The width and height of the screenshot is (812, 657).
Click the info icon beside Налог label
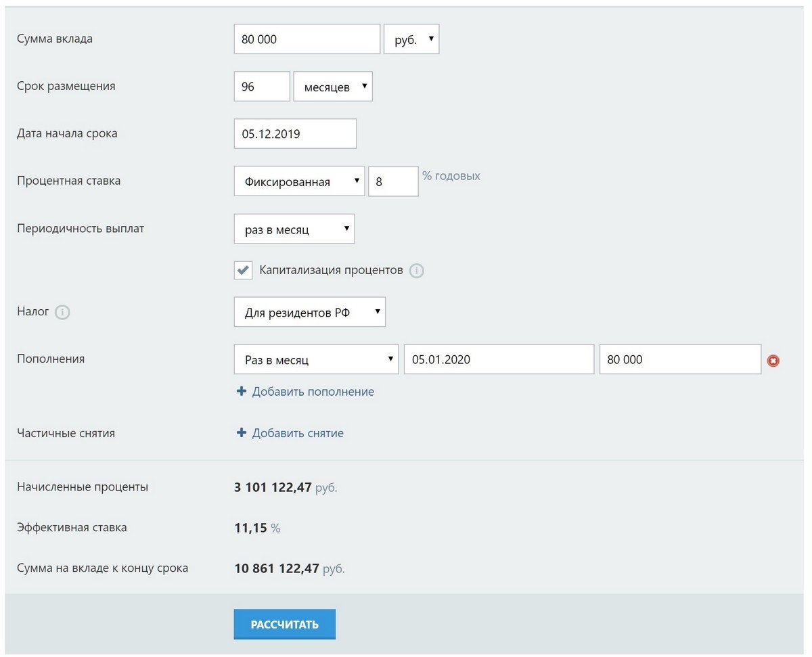62,313
